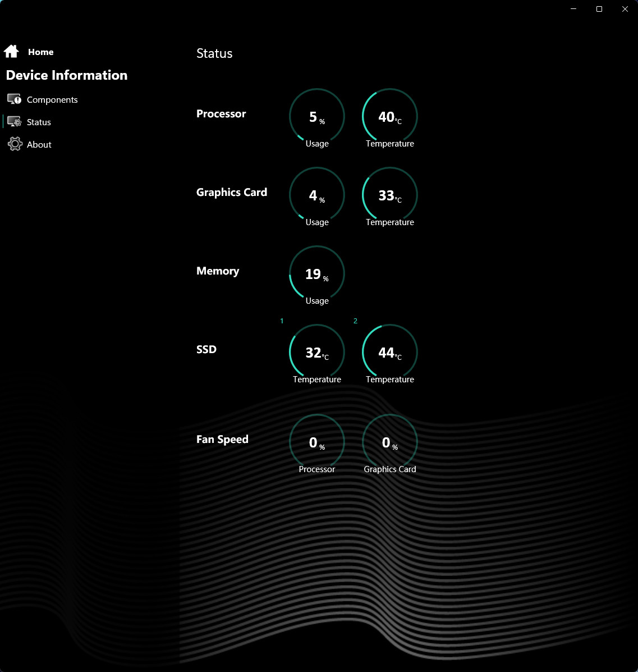Open the About menu item
This screenshot has width=638, height=672.
tap(39, 144)
